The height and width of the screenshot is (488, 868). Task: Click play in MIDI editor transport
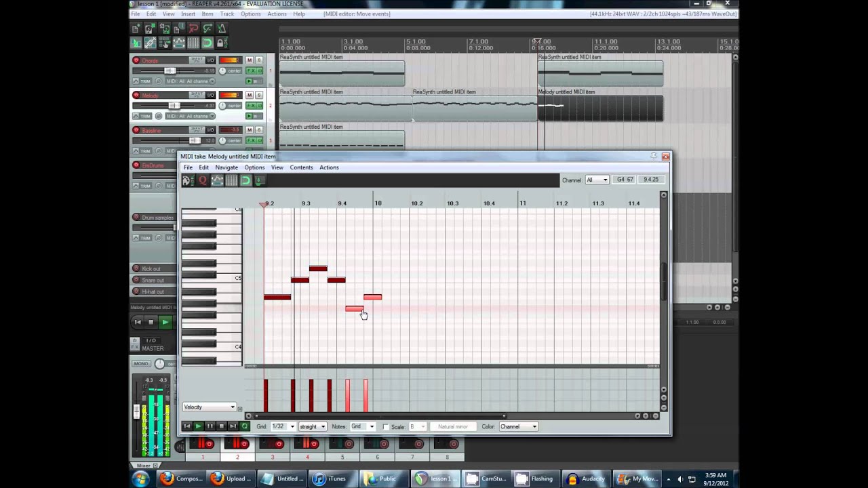(x=198, y=426)
